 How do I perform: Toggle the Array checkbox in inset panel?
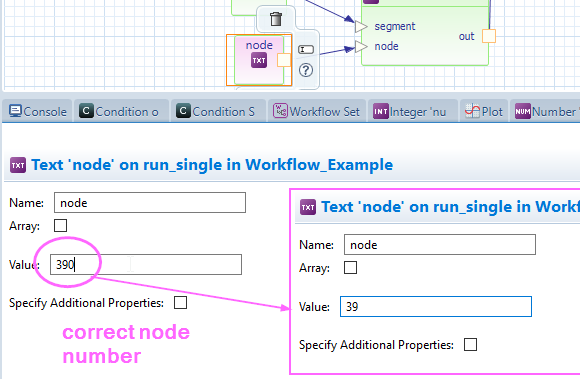[x=350, y=267]
